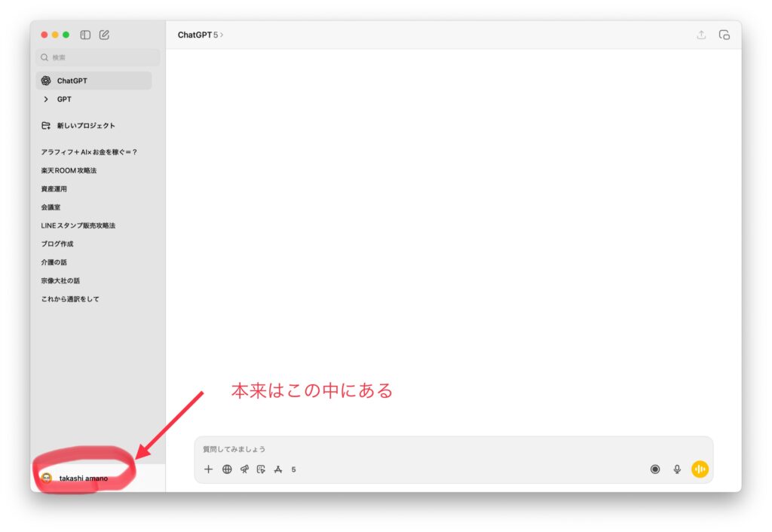Screen dimensions: 772x532
Task: Click the overlapping windows icon at top right
Action: [724, 35]
